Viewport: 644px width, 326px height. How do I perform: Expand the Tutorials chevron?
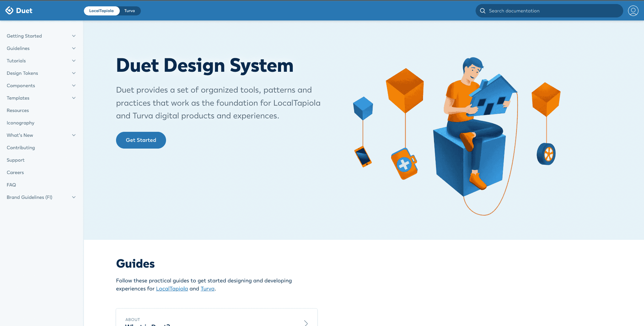click(74, 61)
